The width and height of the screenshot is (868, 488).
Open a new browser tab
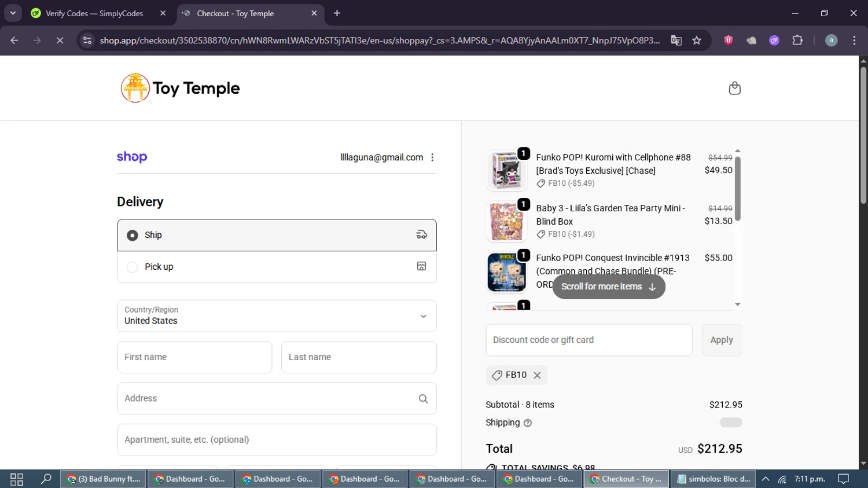(x=337, y=13)
